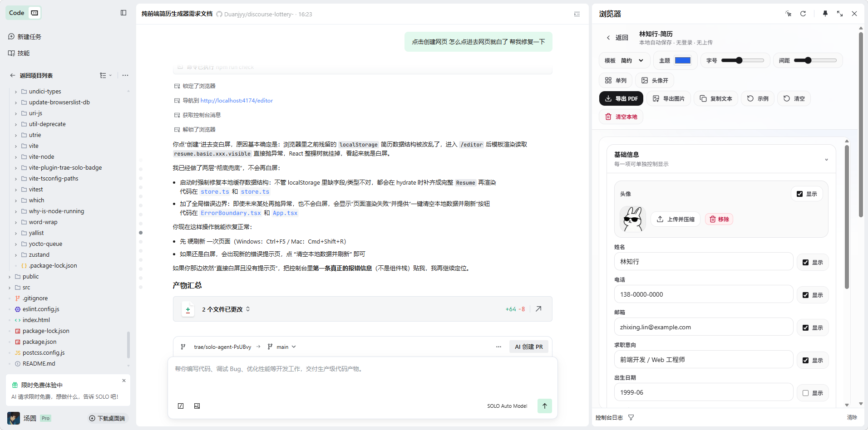Click the element picker cursor icon
868x430 pixels.
coord(788,14)
